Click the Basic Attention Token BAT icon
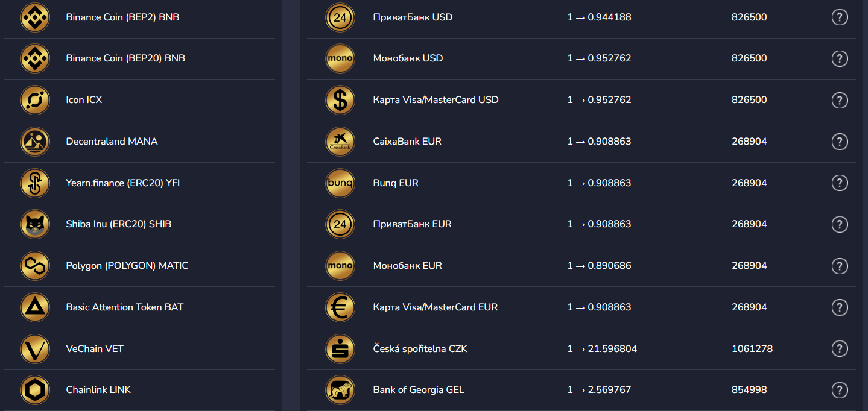868x411 pixels. pyautogui.click(x=35, y=307)
